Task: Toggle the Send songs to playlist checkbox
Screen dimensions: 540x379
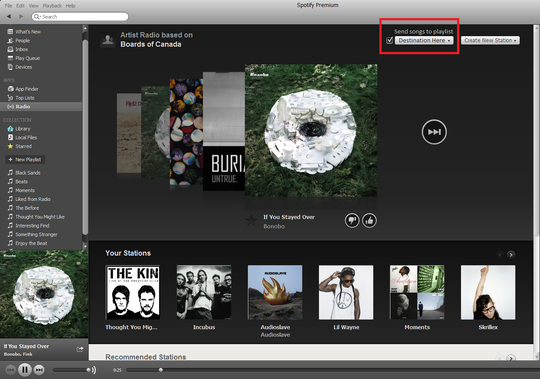Action: pyautogui.click(x=390, y=40)
